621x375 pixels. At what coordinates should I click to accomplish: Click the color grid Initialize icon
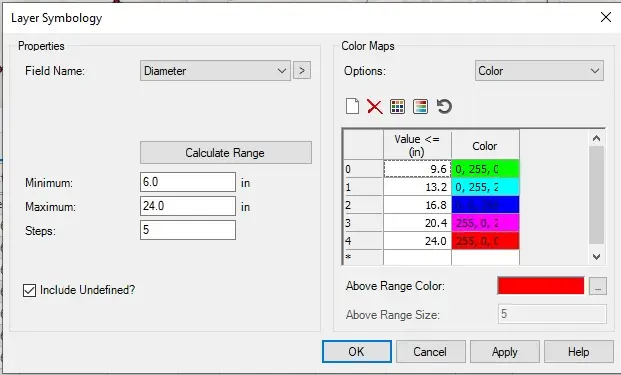pyautogui.click(x=397, y=107)
